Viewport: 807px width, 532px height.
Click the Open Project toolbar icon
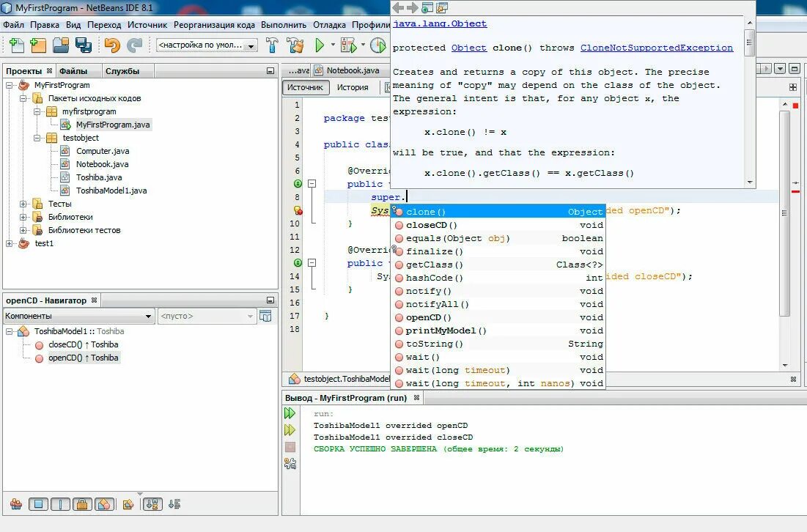point(61,45)
